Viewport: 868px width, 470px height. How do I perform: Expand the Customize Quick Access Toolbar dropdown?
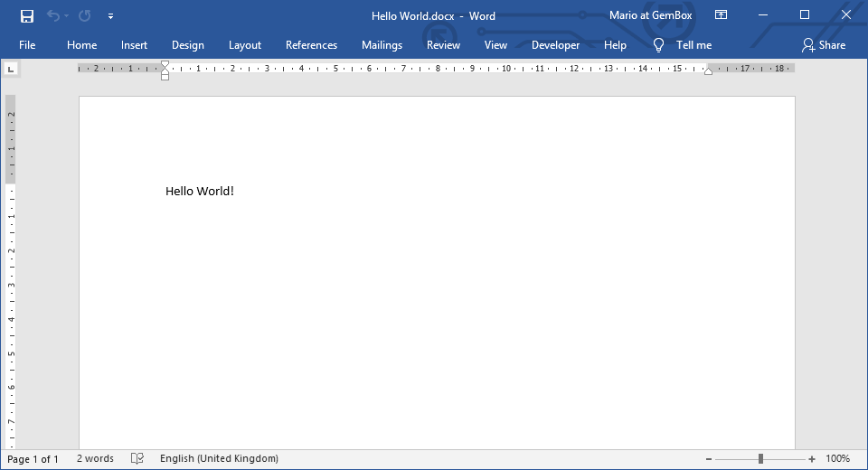[x=110, y=16]
